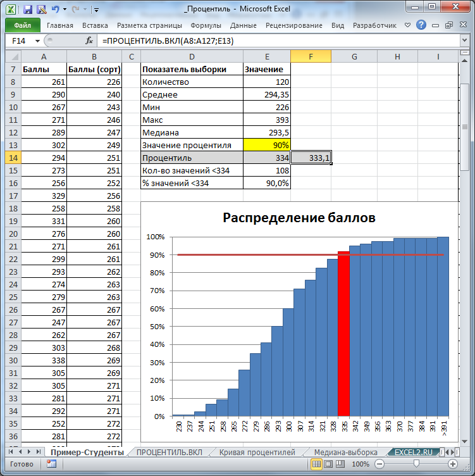Select column A header
This screenshot has height=476, width=475.
click(44, 56)
